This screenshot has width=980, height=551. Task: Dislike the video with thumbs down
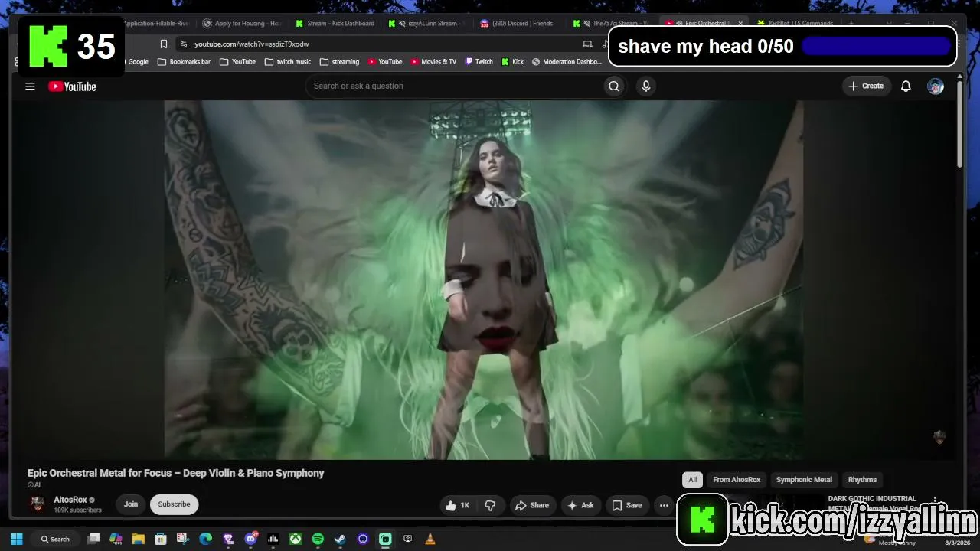tap(491, 505)
